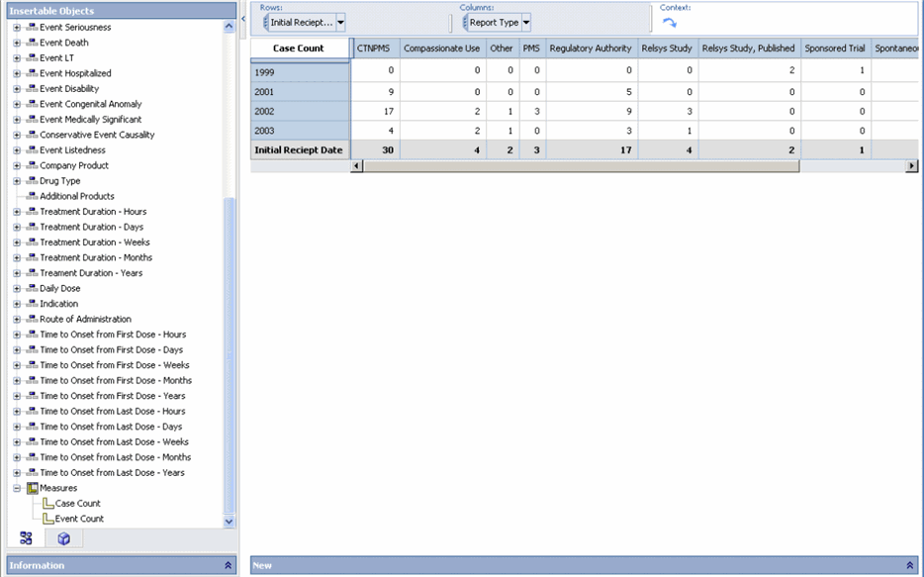The image size is (924, 577).
Task: Click Event Medically Significant icon
Action: [32, 119]
